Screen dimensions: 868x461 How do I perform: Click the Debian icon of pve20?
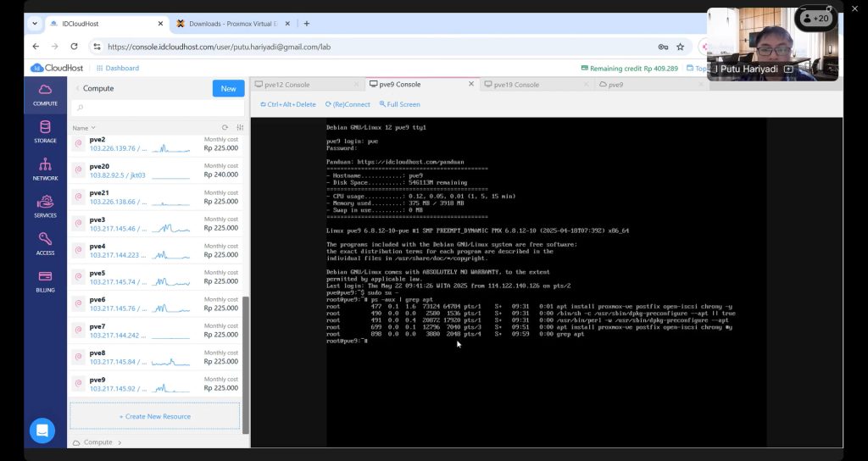tap(79, 169)
